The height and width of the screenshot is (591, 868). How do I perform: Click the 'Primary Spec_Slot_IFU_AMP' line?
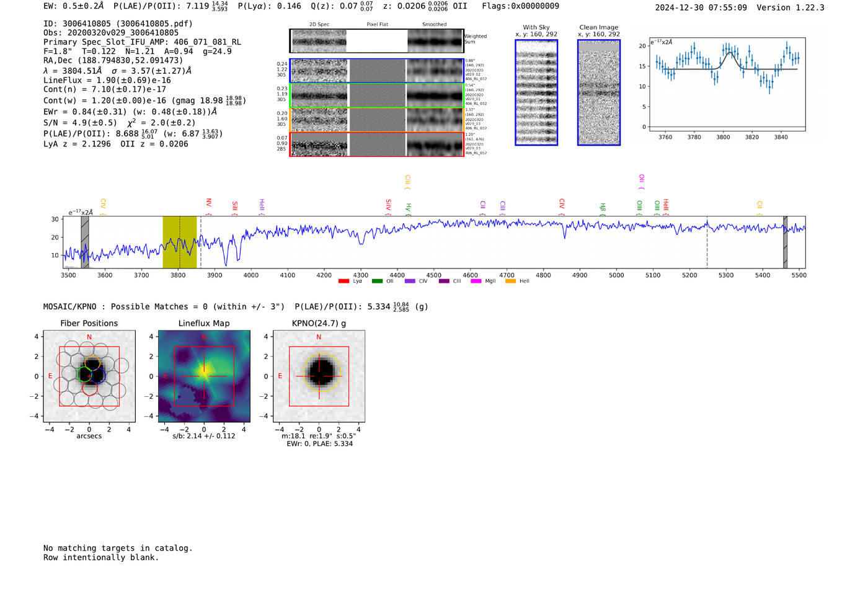pos(142,42)
